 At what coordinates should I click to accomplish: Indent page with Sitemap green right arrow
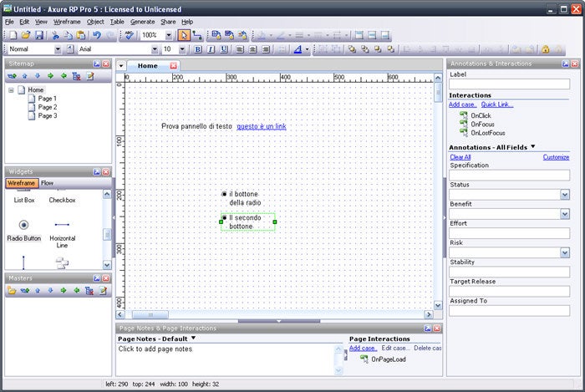pyautogui.click(x=50, y=76)
